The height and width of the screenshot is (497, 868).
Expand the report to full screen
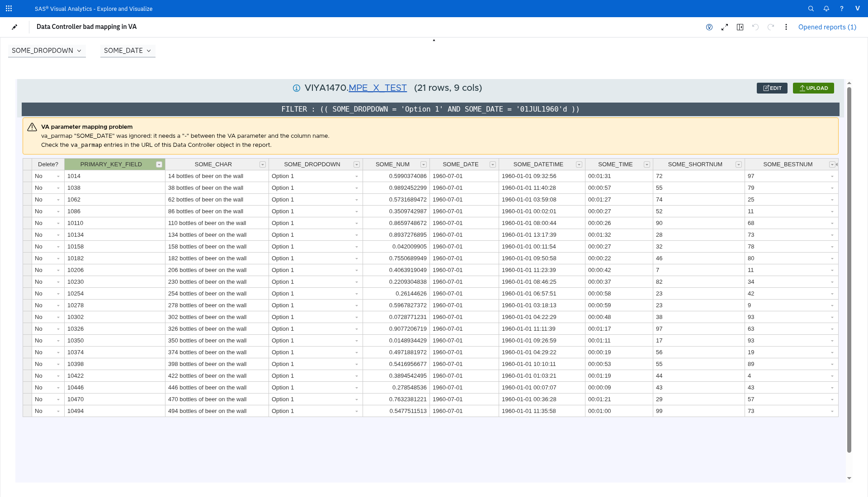(x=725, y=27)
